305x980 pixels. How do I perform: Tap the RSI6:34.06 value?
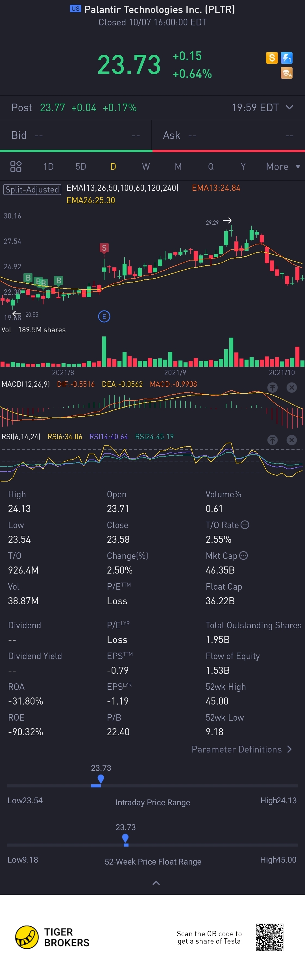click(65, 437)
